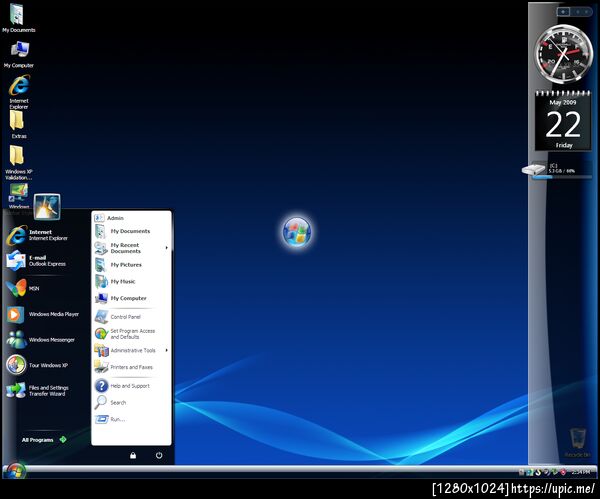Open Set Program Access and Defaults
The height and width of the screenshot is (499, 600).
[x=126, y=334]
